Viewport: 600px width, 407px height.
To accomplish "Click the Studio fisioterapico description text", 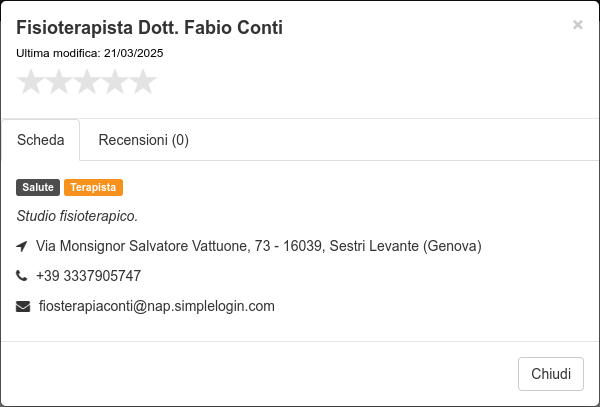I will pyautogui.click(x=77, y=216).
